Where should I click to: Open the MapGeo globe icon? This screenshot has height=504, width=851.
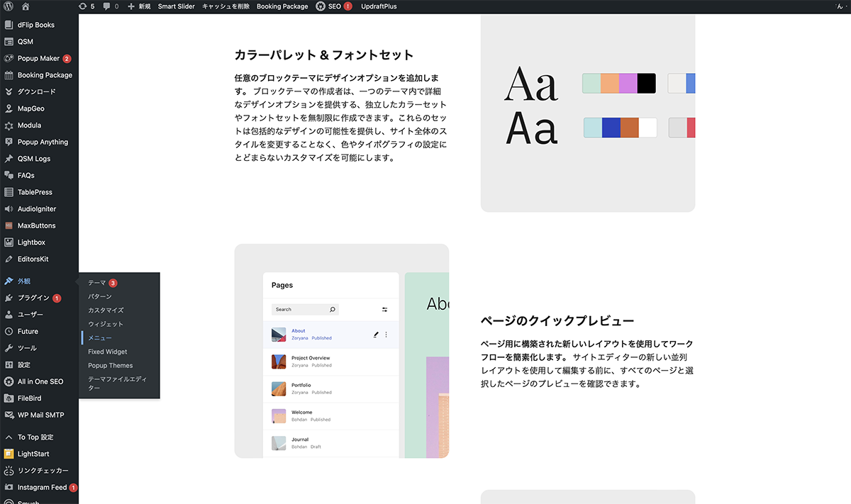[x=9, y=108]
